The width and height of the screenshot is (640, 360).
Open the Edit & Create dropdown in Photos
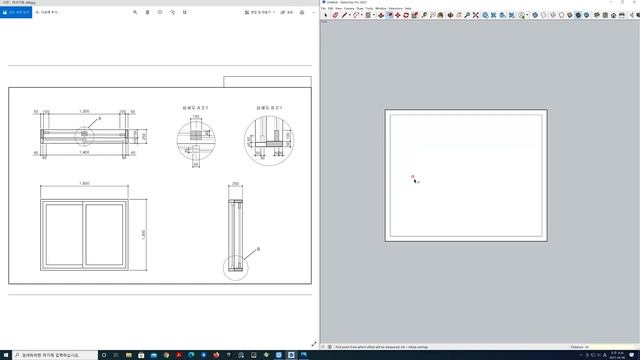(260, 12)
